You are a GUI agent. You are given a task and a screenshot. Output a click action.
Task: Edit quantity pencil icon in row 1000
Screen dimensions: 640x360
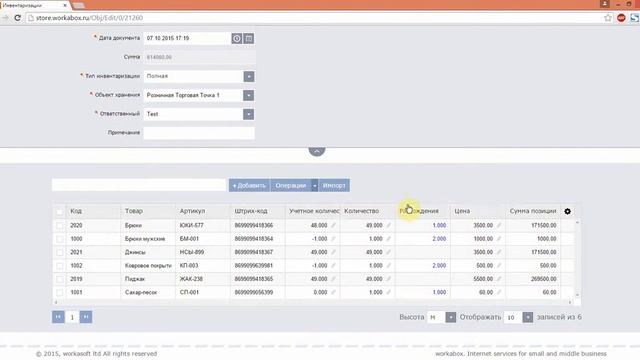[x=388, y=239]
